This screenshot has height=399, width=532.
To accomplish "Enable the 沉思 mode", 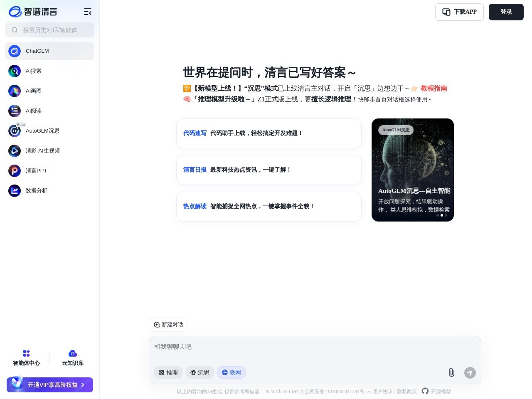I will (x=200, y=372).
